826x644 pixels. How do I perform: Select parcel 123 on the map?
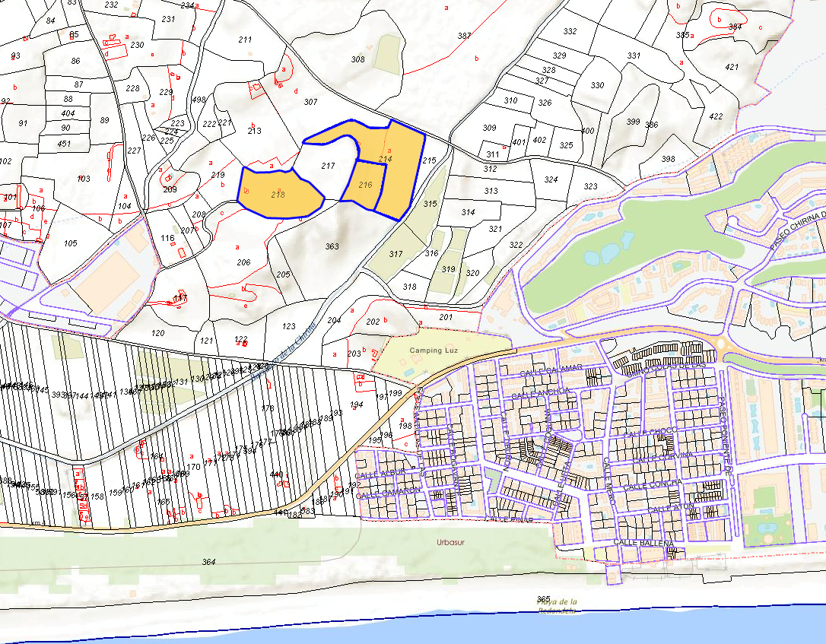click(289, 326)
